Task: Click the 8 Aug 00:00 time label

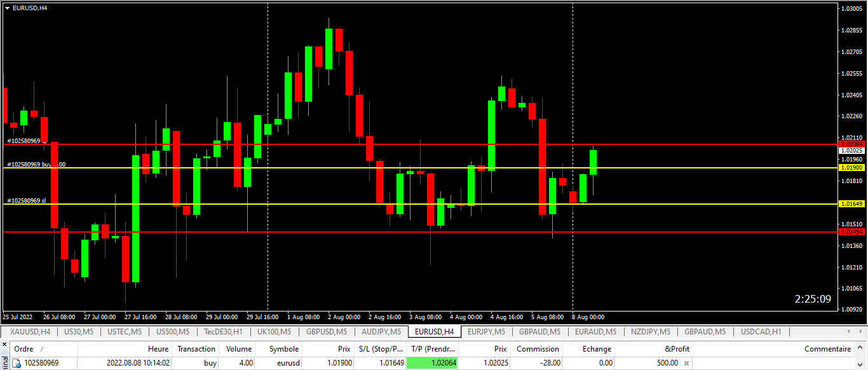Action: click(x=588, y=317)
